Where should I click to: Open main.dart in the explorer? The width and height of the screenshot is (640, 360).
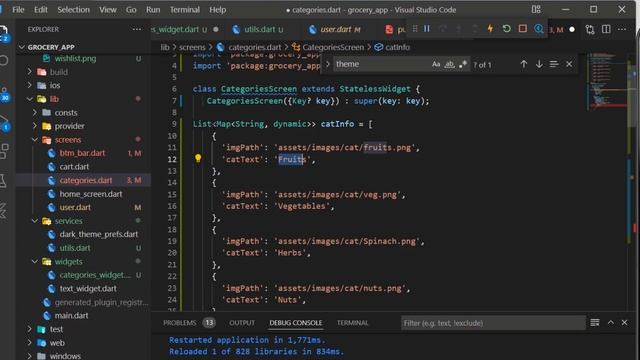click(71, 316)
